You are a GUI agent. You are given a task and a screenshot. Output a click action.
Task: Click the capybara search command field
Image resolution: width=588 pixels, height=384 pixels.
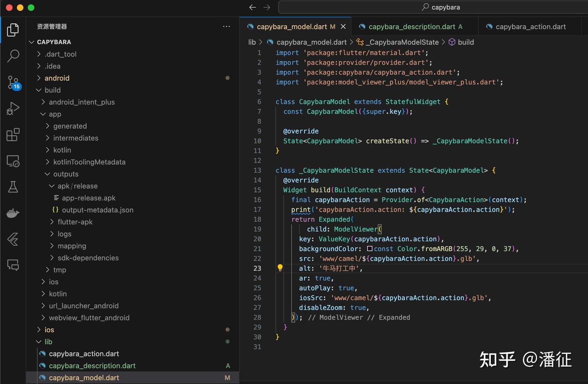[x=441, y=7]
